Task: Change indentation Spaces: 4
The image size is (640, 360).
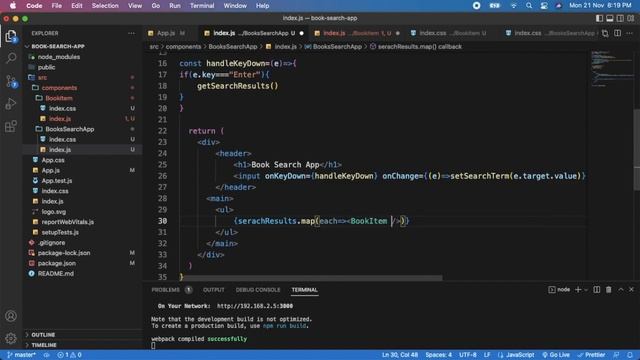Action: [438, 355]
